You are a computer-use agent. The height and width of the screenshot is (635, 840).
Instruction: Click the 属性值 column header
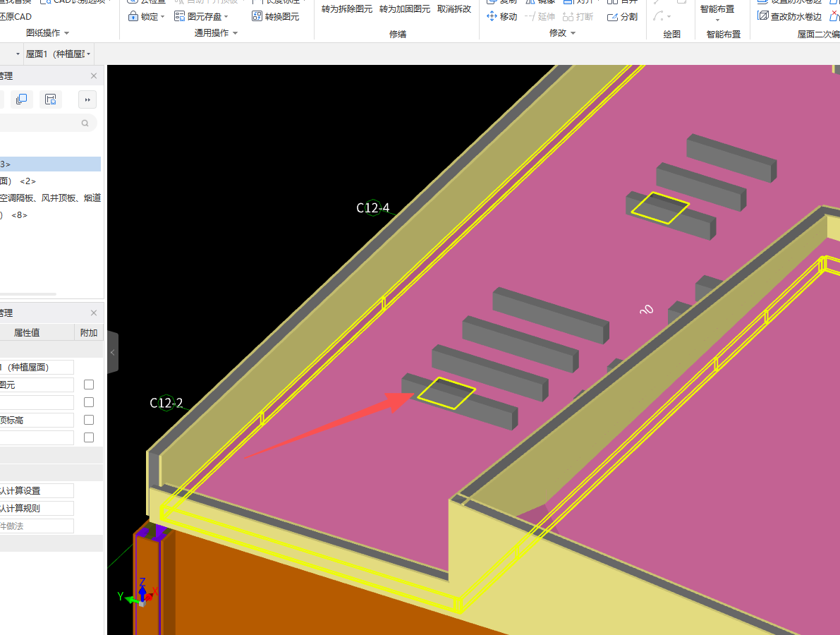pyautogui.click(x=27, y=333)
